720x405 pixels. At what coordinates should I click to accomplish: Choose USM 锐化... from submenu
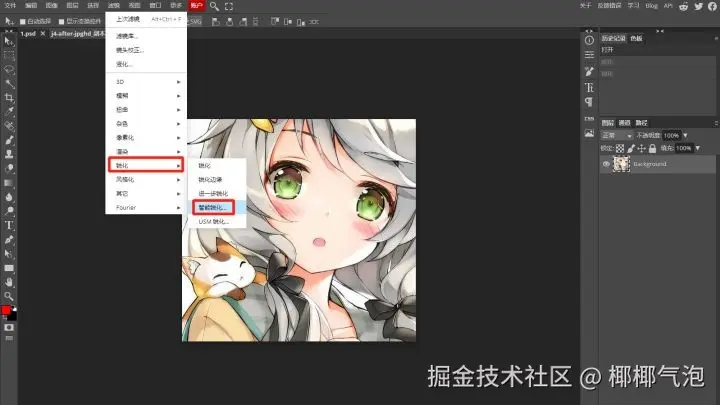217,221
